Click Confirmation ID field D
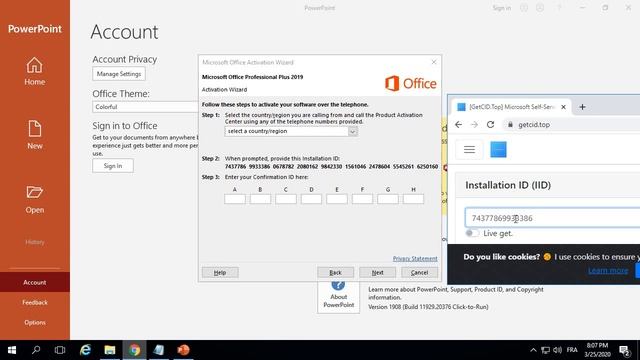 pos(311,199)
